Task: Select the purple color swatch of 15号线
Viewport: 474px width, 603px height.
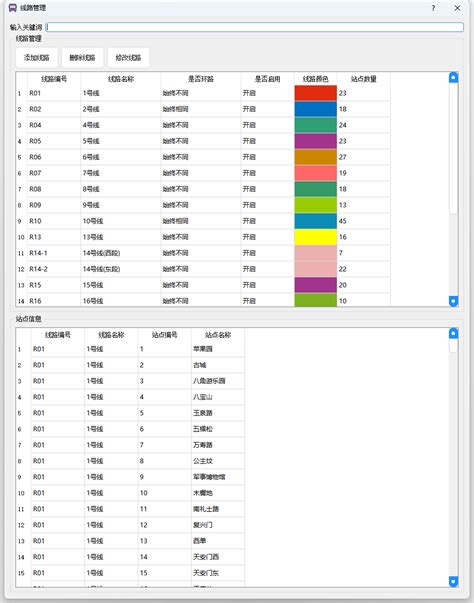Action: 316,285
